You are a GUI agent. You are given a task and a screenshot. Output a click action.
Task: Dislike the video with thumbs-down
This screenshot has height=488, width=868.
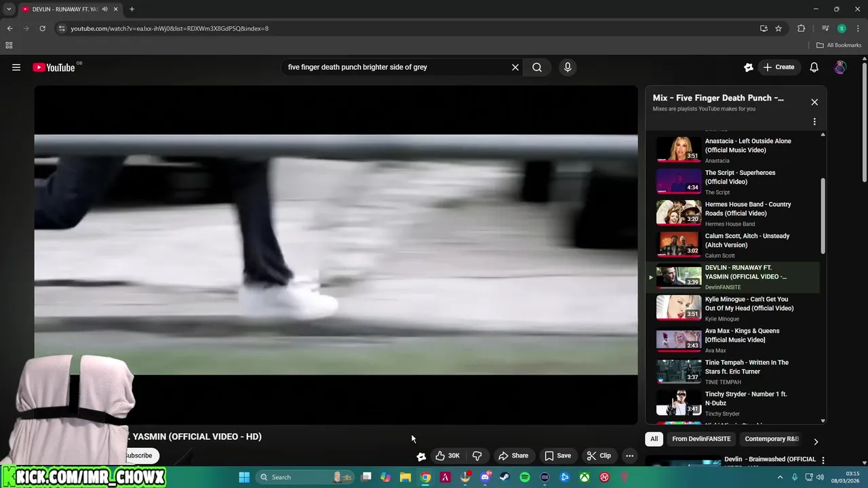click(477, 455)
